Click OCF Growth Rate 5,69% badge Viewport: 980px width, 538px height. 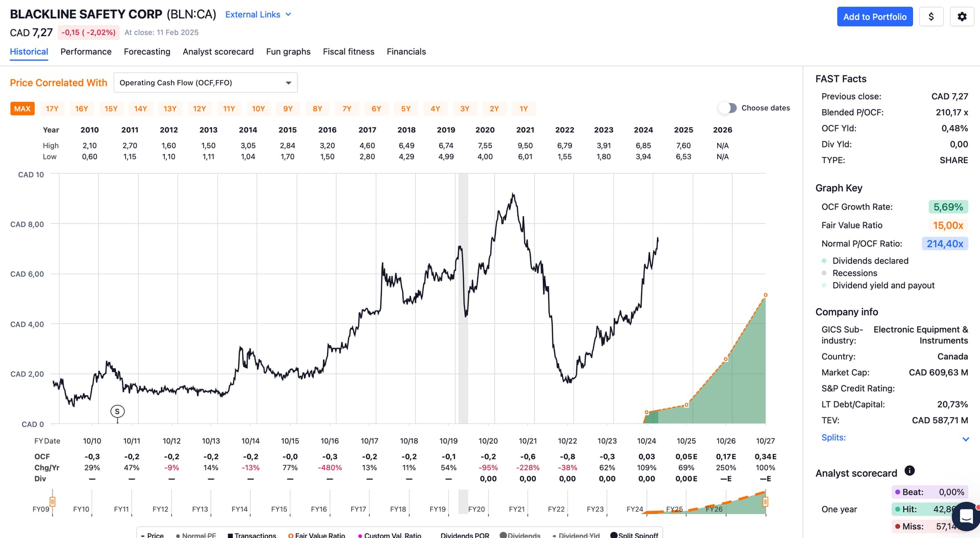(x=948, y=207)
